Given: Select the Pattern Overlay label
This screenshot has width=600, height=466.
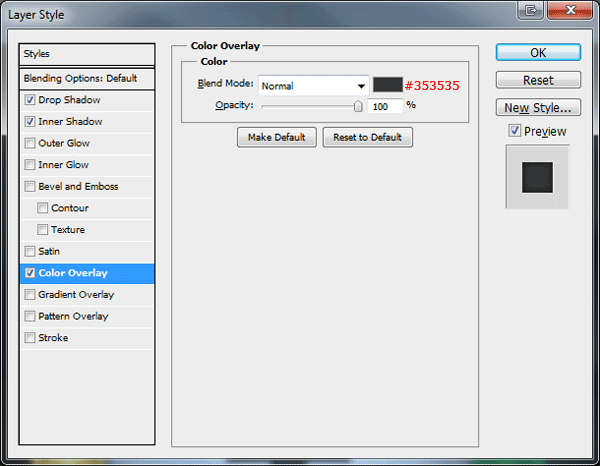Looking at the screenshot, I should [73, 316].
